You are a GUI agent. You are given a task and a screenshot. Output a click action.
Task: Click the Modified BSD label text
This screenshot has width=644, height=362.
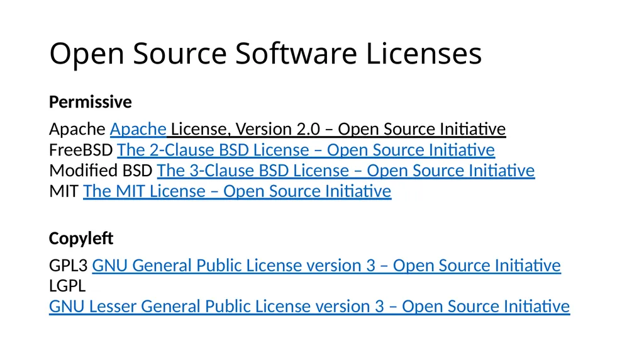[101, 171]
